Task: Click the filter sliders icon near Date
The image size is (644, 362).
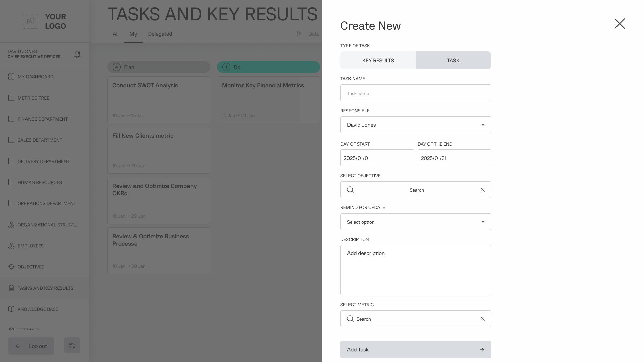Action: 299,34
